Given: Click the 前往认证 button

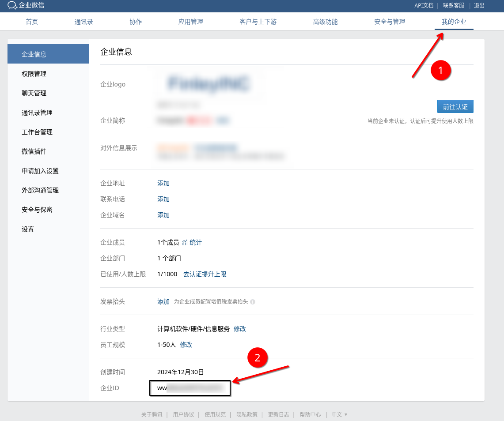Looking at the screenshot, I should pyautogui.click(x=455, y=107).
